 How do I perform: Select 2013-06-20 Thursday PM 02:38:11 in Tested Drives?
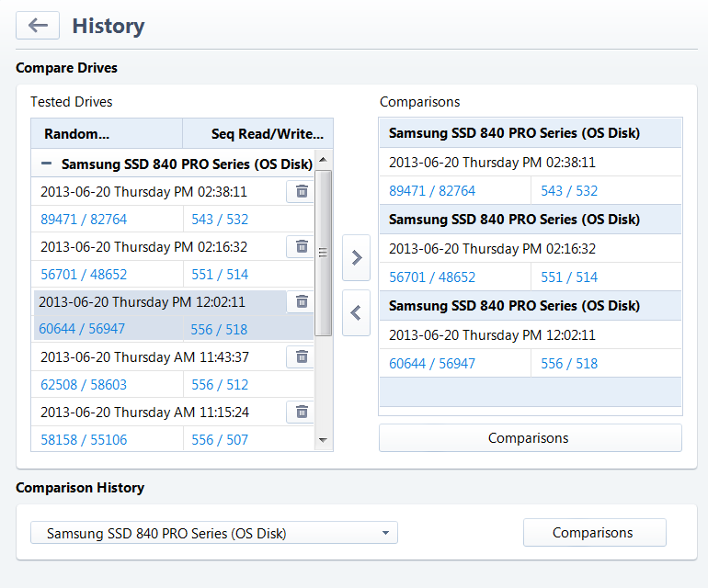[x=143, y=192]
